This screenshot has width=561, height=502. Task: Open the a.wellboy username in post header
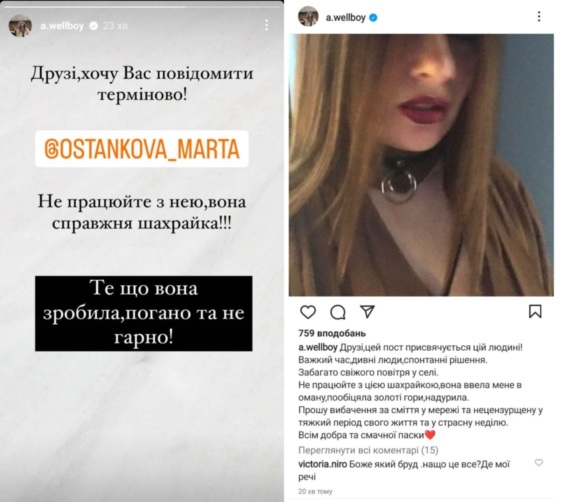coord(346,17)
